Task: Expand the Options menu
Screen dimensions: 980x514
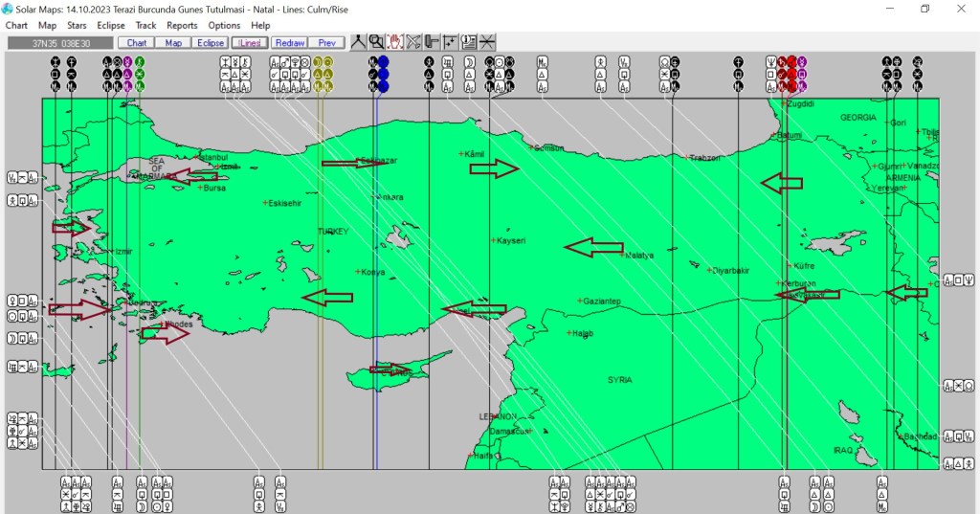Action: (224, 26)
